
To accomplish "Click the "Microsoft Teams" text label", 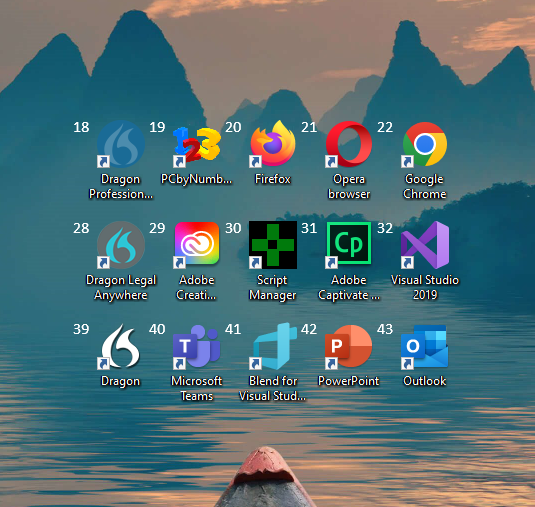I will point(197,388).
